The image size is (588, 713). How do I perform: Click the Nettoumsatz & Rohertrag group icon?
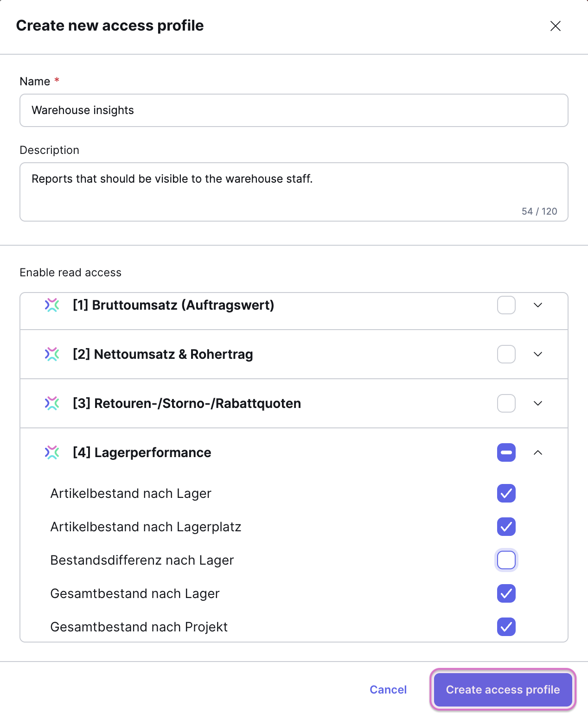point(52,354)
